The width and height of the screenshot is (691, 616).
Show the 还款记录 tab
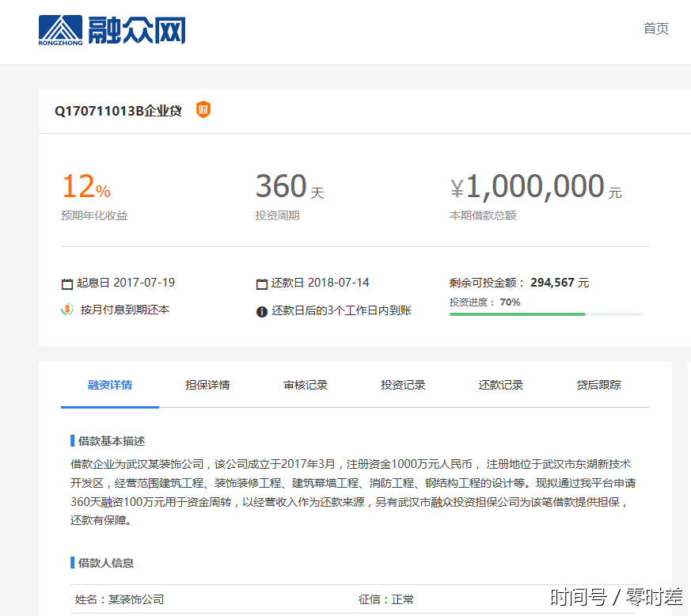(x=501, y=386)
